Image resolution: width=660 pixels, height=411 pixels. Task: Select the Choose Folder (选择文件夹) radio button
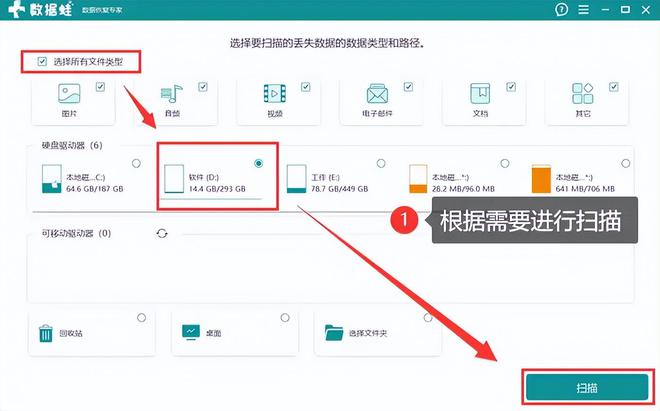coord(428,318)
